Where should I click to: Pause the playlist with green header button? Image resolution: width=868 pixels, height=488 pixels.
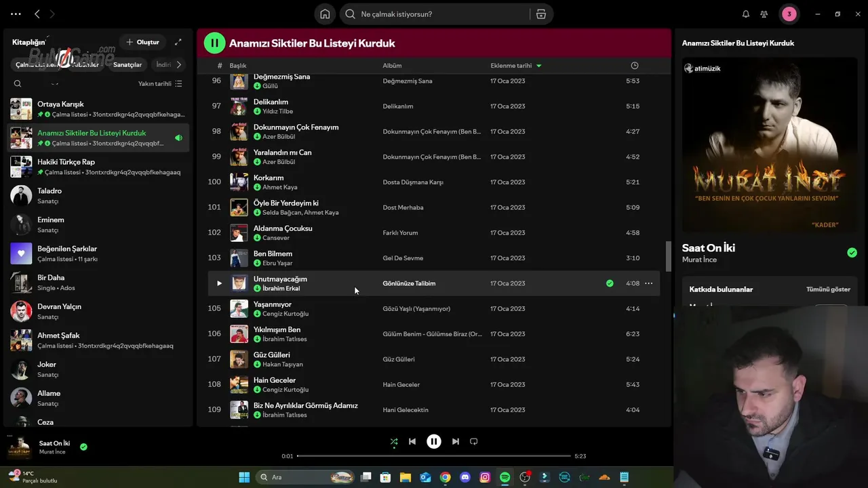(x=214, y=43)
